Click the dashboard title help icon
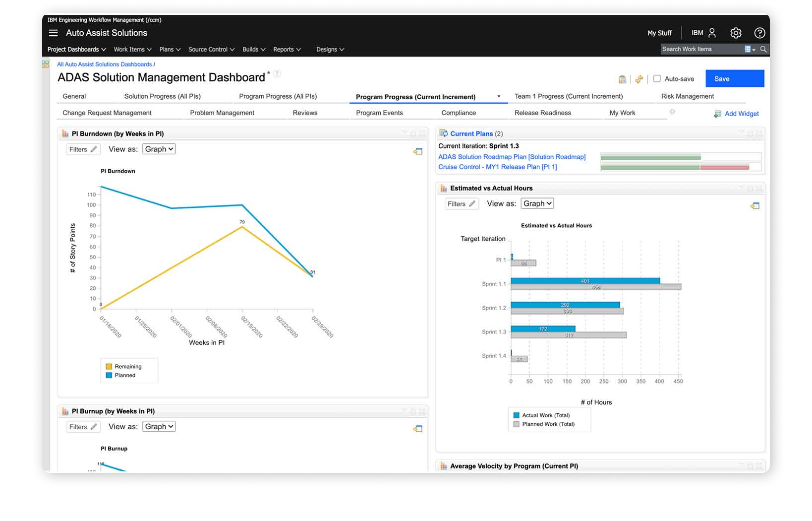 [x=277, y=74]
